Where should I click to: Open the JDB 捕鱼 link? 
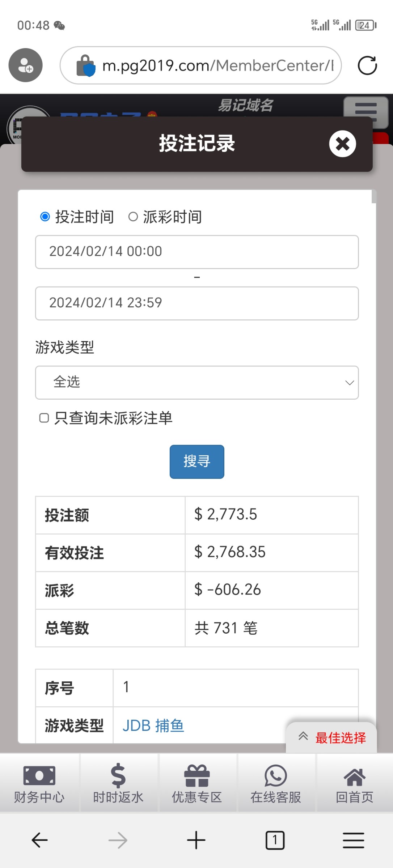(x=153, y=726)
